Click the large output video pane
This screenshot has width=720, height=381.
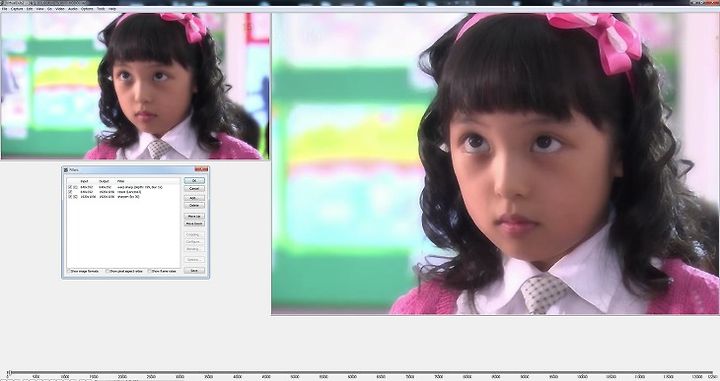495,163
